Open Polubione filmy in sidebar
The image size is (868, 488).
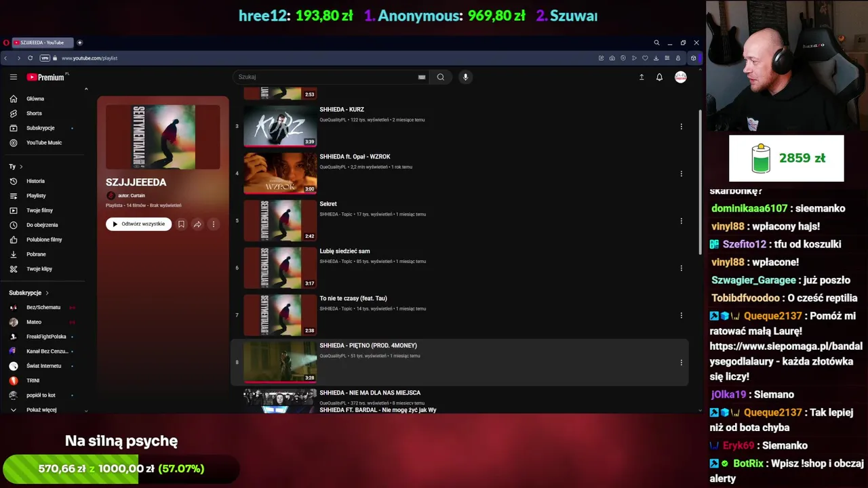pyautogui.click(x=44, y=239)
